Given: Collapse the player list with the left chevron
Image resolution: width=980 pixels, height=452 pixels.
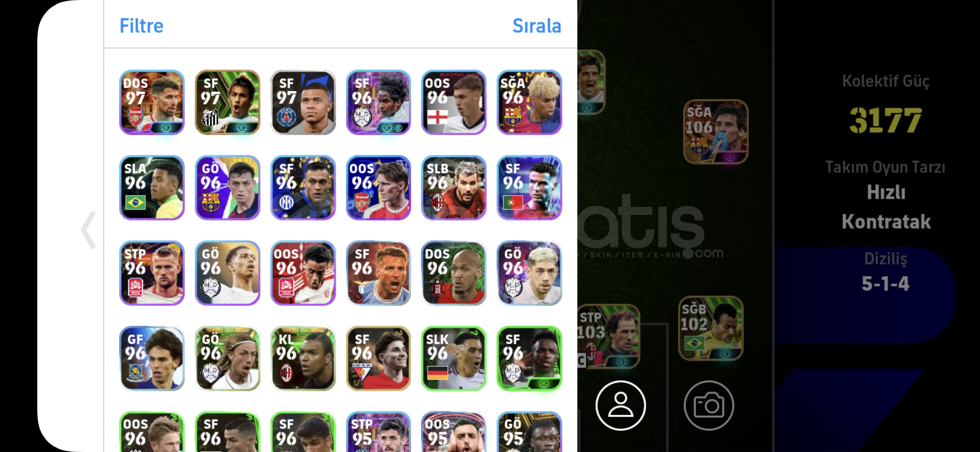Looking at the screenshot, I should click(88, 230).
